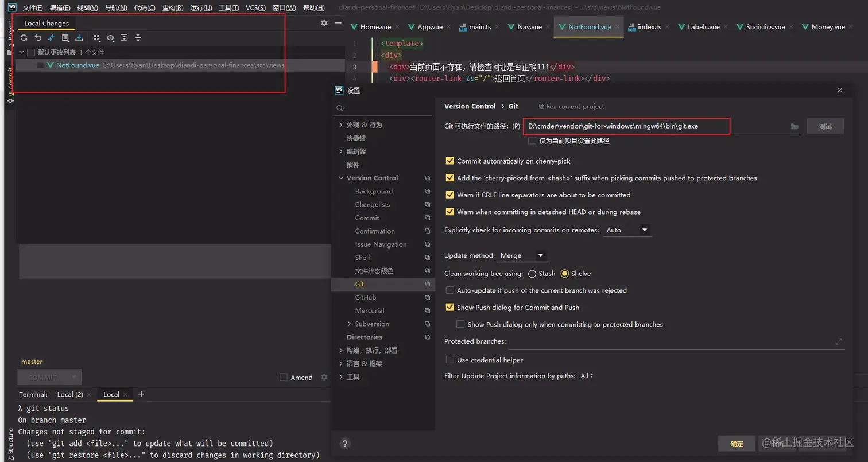Screen dimensions: 868x462
Task: Click the expand icon of Protected branches field
Action: point(839,342)
